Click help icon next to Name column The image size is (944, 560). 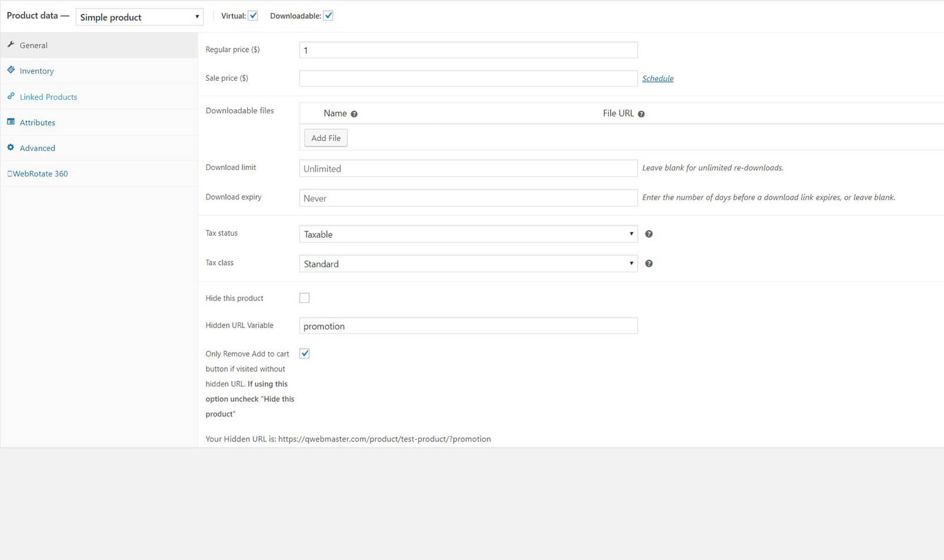click(354, 114)
